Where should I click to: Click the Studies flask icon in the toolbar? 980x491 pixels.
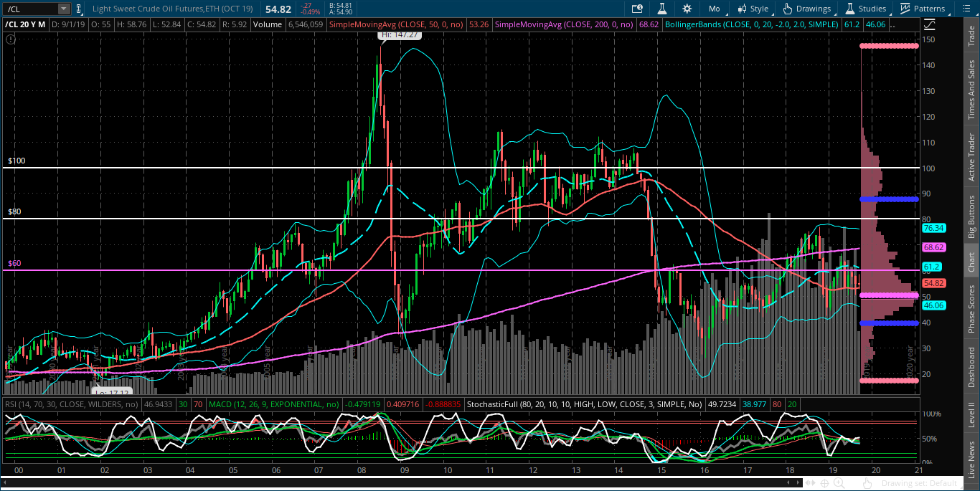[851, 9]
